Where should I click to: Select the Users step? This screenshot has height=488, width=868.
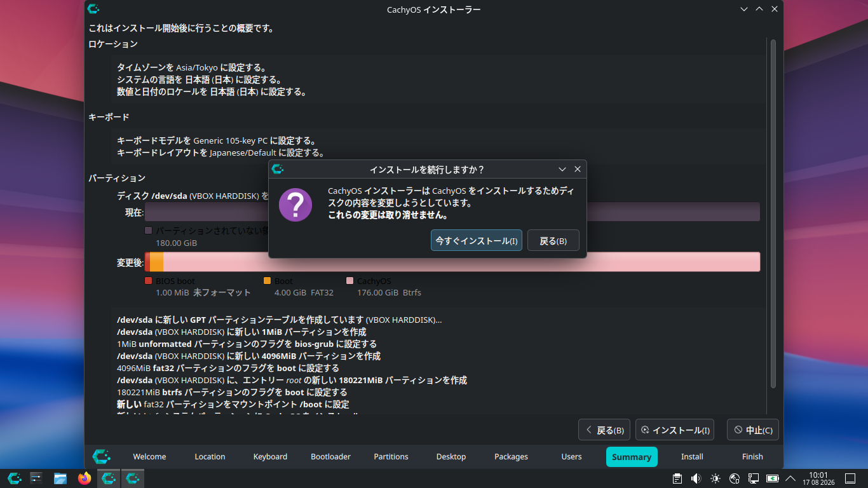pos(571,456)
